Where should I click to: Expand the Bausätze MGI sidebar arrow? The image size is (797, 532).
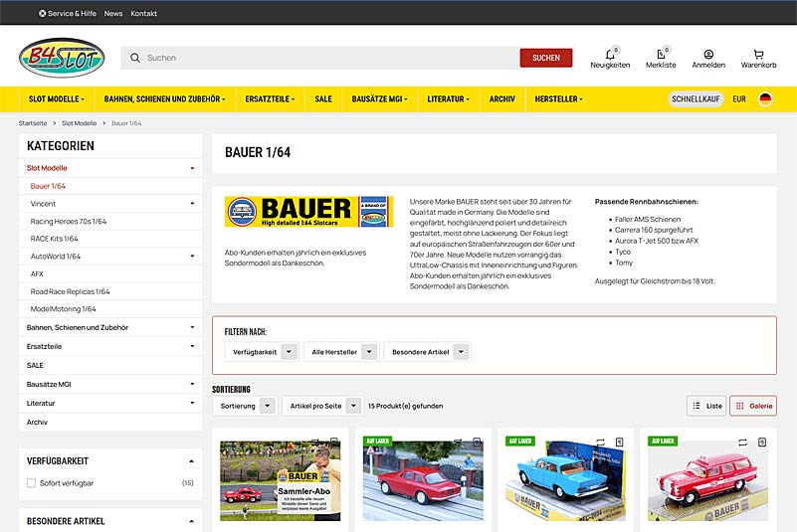click(192, 384)
